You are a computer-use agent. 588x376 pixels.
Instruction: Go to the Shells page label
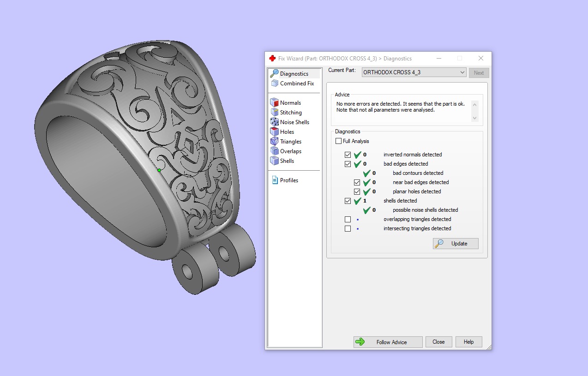pyautogui.click(x=287, y=161)
